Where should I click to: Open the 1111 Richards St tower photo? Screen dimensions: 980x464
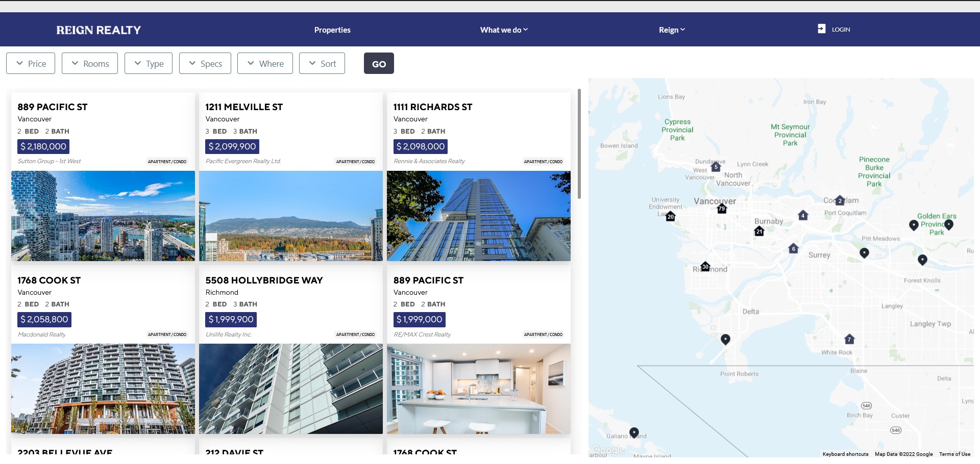479,216
